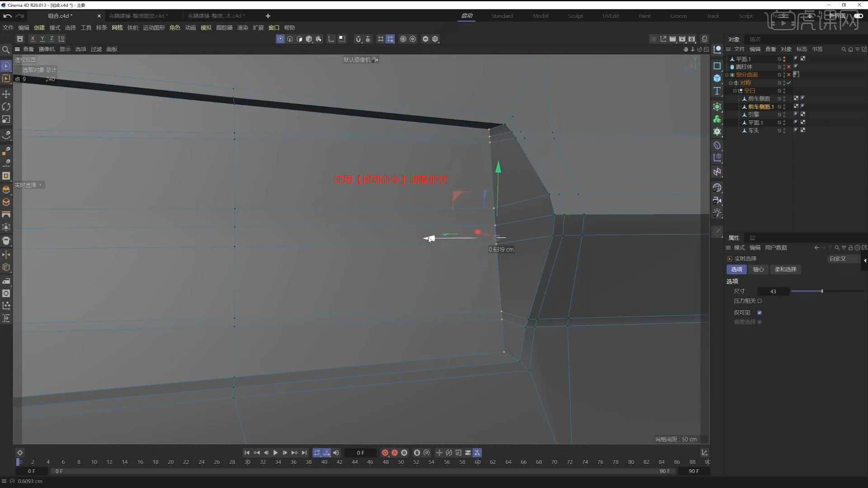Image resolution: width=868 pixels, height=488 pixels.
Task: Toggle the X axis lock icon
Action: 33,39
